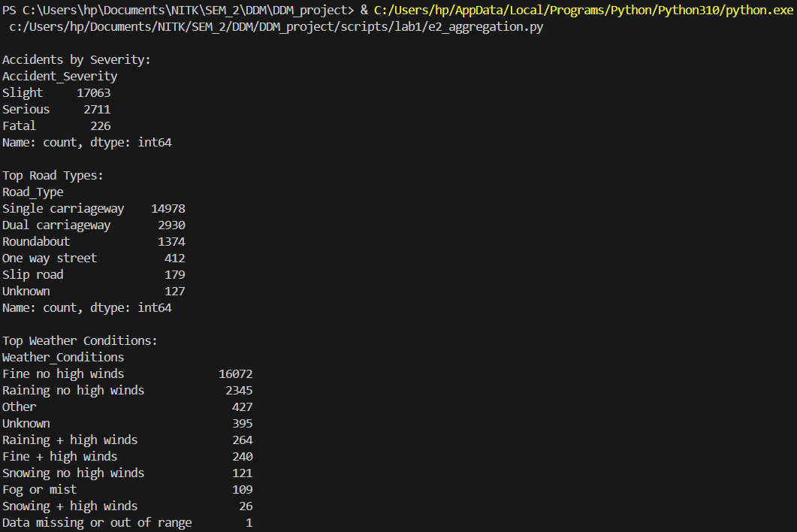Click "Data missing or out of range" text
The width and height of the screenshot is (797, 532).
[97, 522]
